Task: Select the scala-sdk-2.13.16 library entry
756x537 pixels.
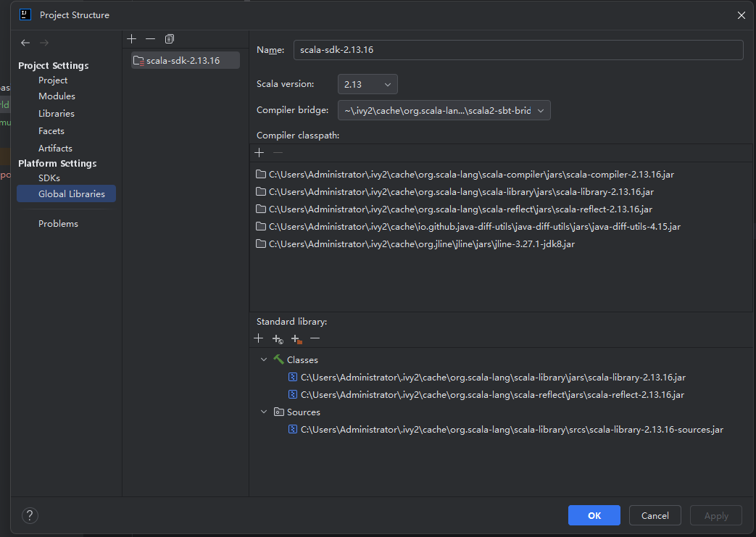Action: click(185, 60)
